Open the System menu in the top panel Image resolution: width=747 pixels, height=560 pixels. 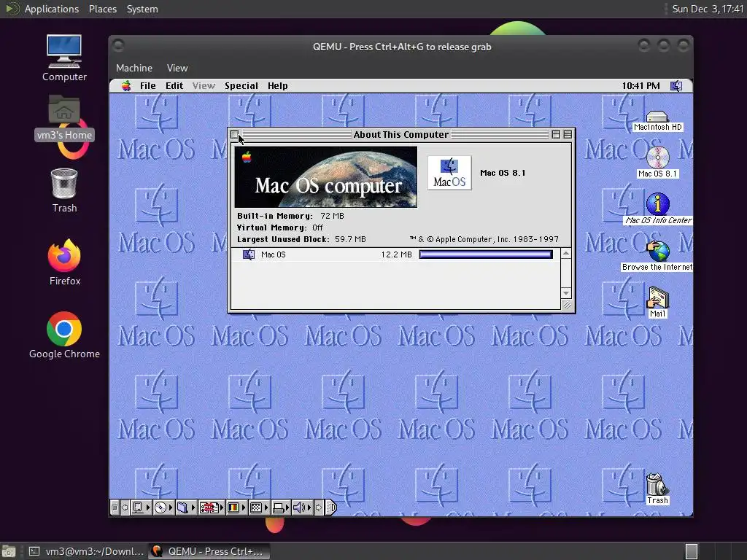point(142,9)
